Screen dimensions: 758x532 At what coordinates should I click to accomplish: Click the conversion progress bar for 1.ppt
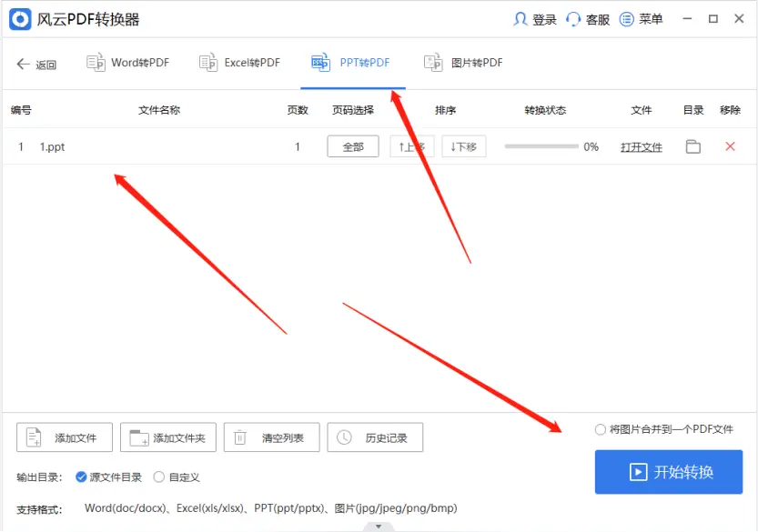pos(541,146)
